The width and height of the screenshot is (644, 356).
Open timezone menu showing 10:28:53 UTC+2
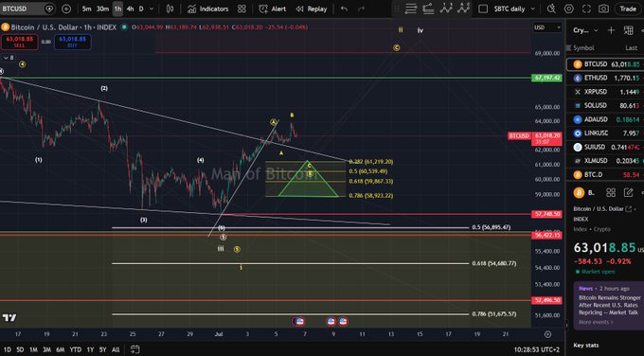536,349
